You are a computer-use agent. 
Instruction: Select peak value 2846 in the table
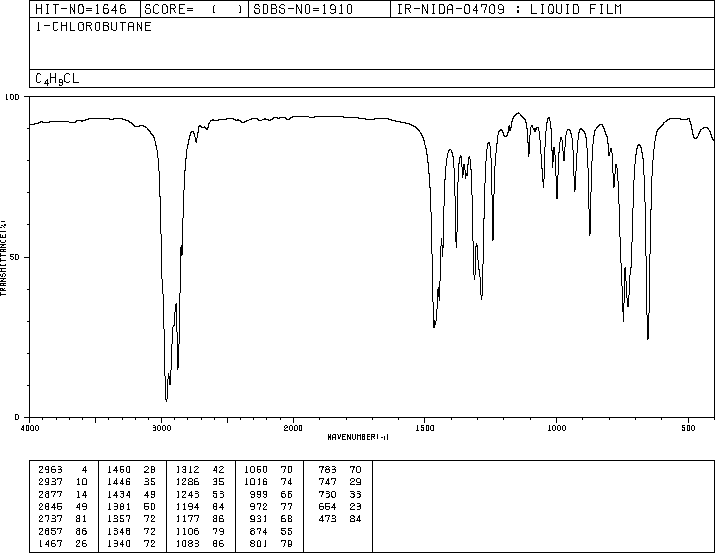coord(51,506)
